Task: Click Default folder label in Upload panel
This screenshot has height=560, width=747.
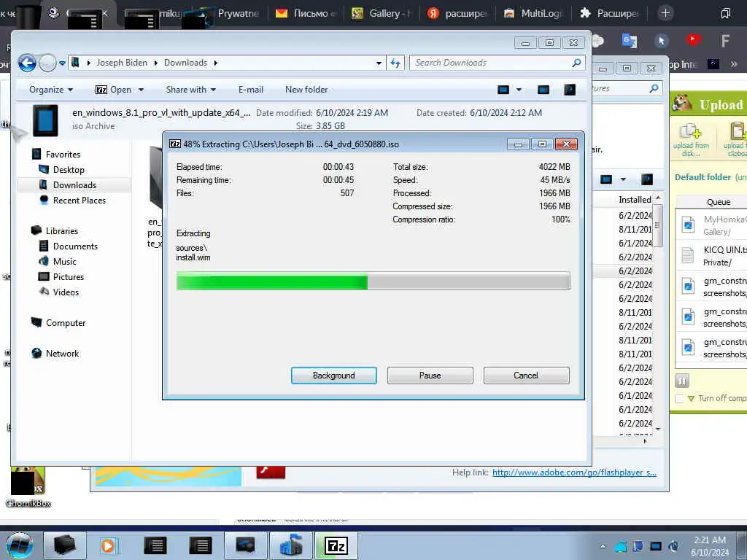Action: click(703, 177)
